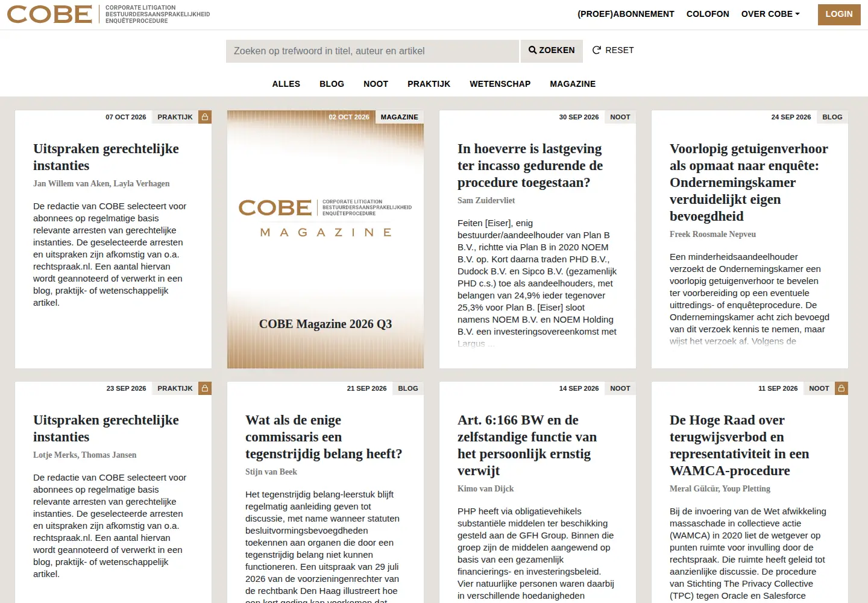This screenshot has width=868, height=603.
Task: Click the BLOG tag on the 24 SEP 2026 card
Action: [x=832, y=117]
